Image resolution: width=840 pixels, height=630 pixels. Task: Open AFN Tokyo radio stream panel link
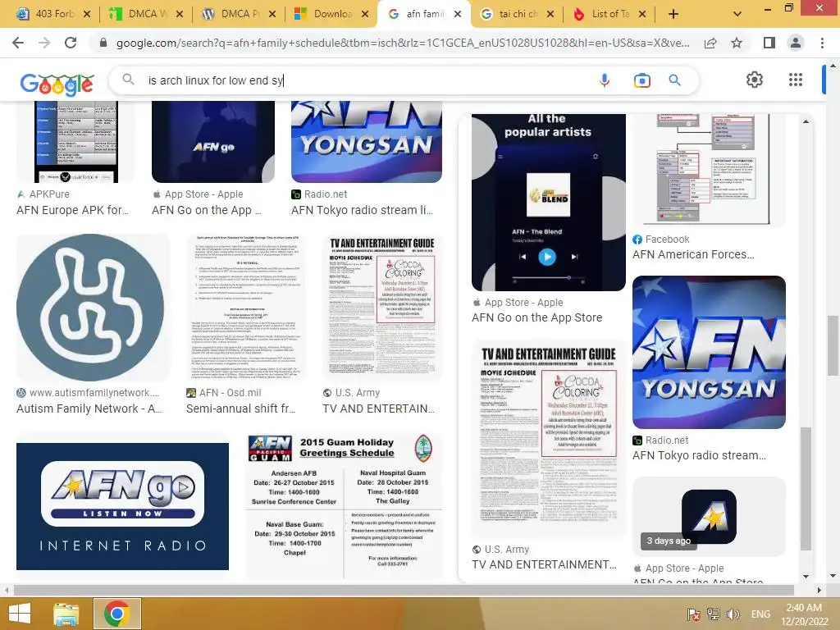tap(699, 455)
